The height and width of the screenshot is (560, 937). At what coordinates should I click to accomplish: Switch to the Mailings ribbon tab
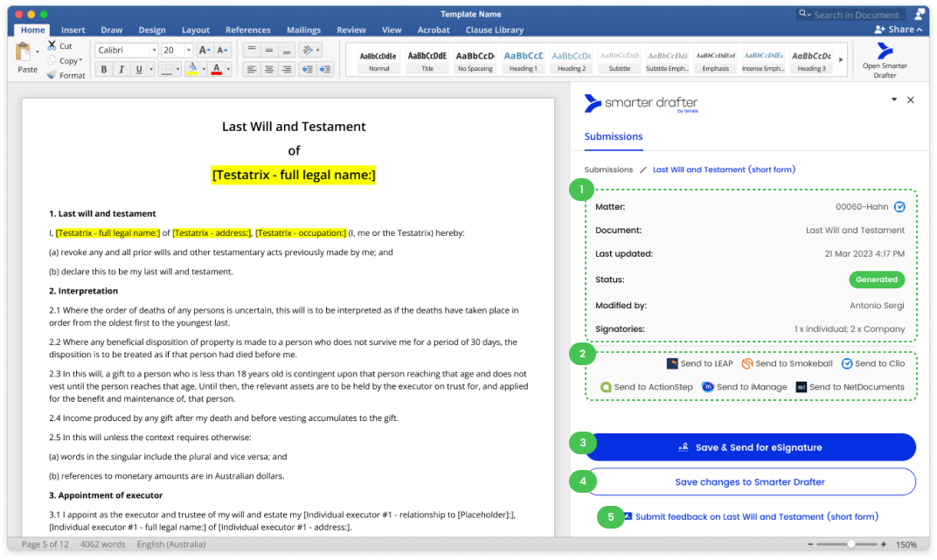[x=303, y=29]
